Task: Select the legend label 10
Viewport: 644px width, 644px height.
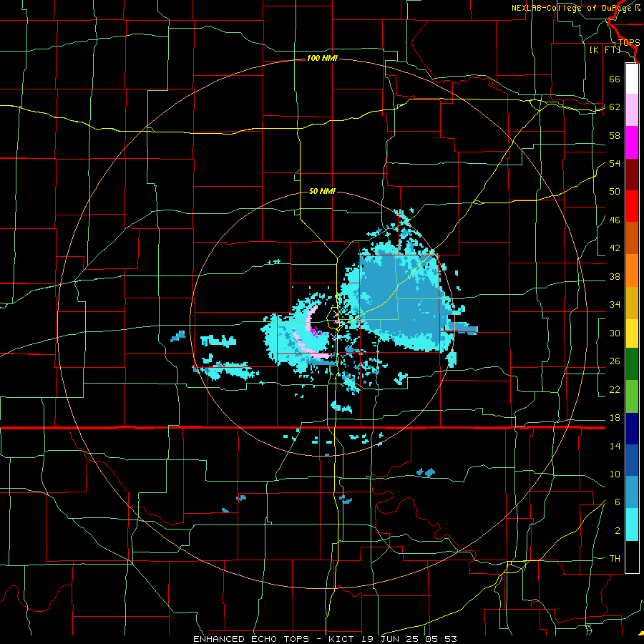Action: [615, 474]
